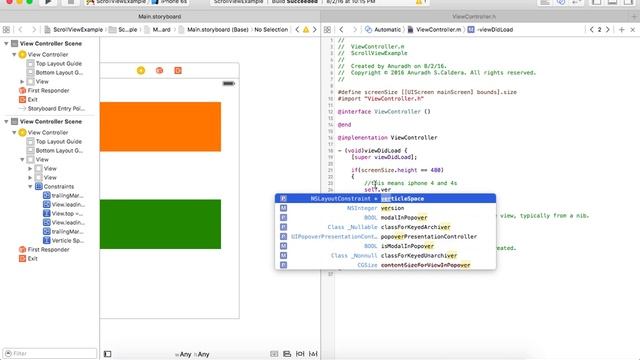
Task: Choose popoverPresentationController autocomplete suggestion
Action: 386,237
